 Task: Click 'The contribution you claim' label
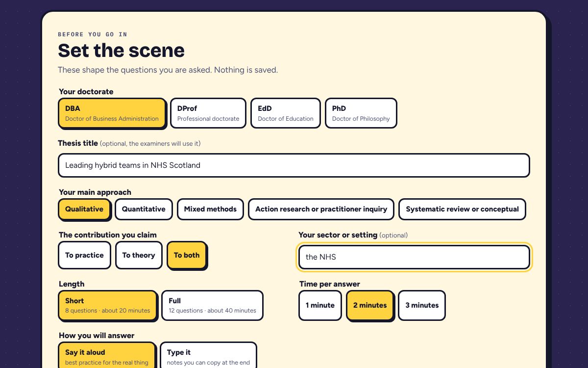(108, 235)
